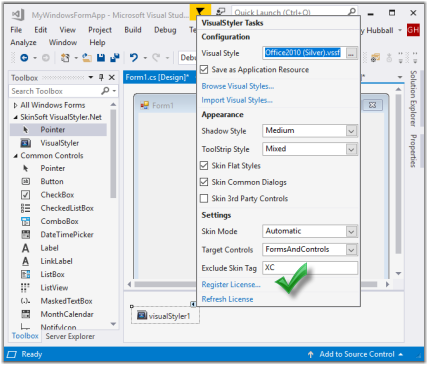Switch to the Server Explorer tab

tap(70, 336)
